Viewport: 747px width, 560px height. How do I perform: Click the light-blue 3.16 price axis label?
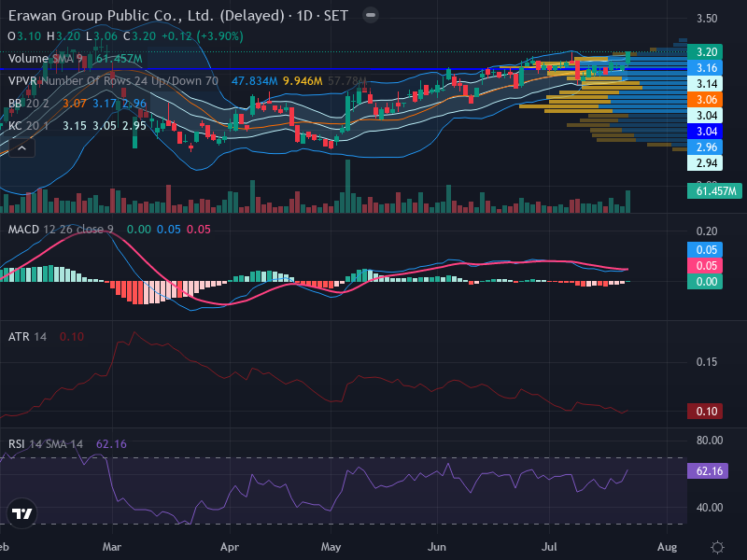tap(705, 67)
